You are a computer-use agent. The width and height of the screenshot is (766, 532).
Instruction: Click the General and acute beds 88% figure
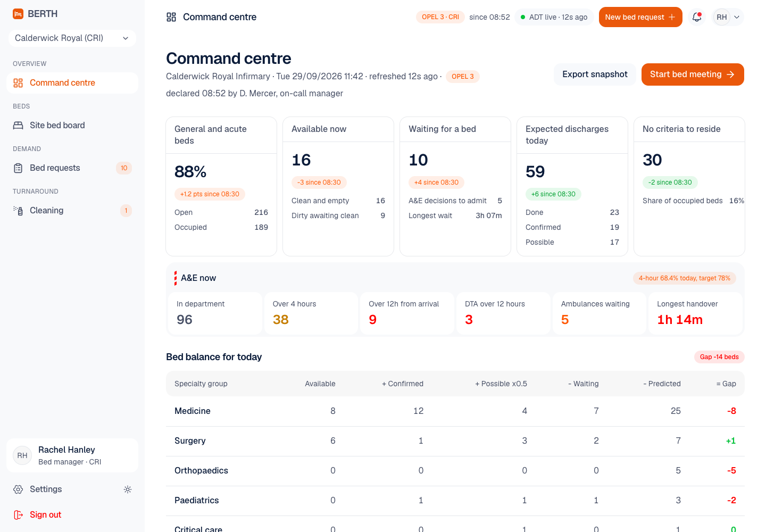tap(190, 172)
